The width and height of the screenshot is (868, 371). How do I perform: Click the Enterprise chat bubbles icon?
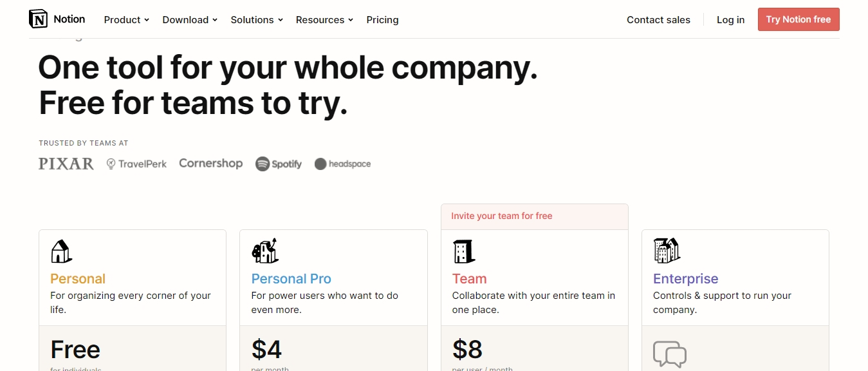click(670, 354)
